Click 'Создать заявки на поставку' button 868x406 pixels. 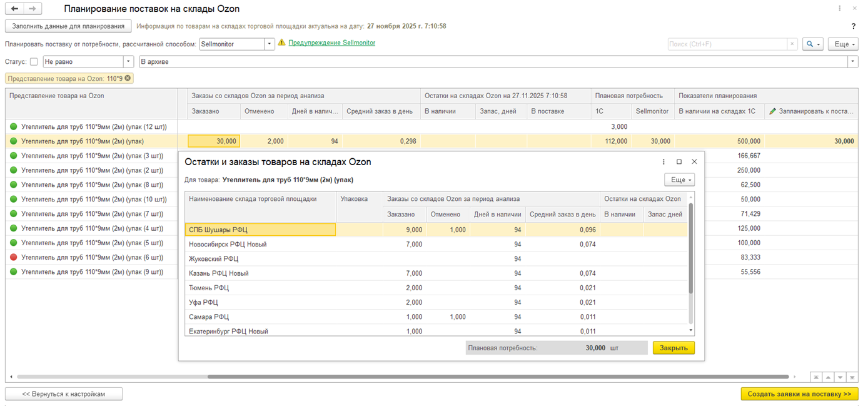(799, 394)
